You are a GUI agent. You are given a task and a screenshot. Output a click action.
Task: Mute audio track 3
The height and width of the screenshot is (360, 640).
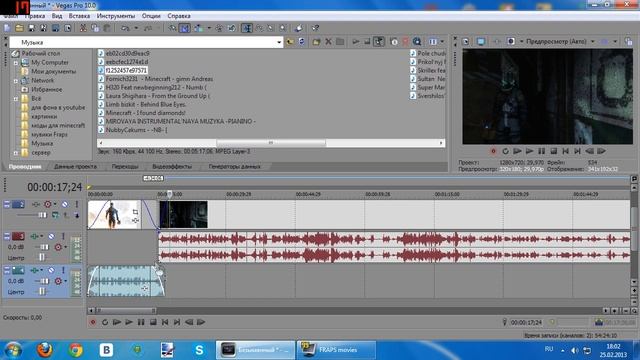click(x=51, y=236)
